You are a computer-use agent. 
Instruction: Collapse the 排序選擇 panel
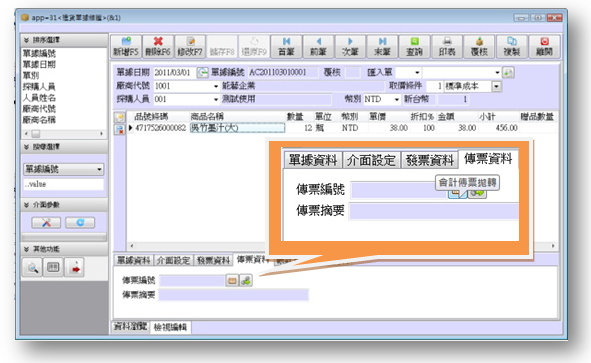click(26, 40)
